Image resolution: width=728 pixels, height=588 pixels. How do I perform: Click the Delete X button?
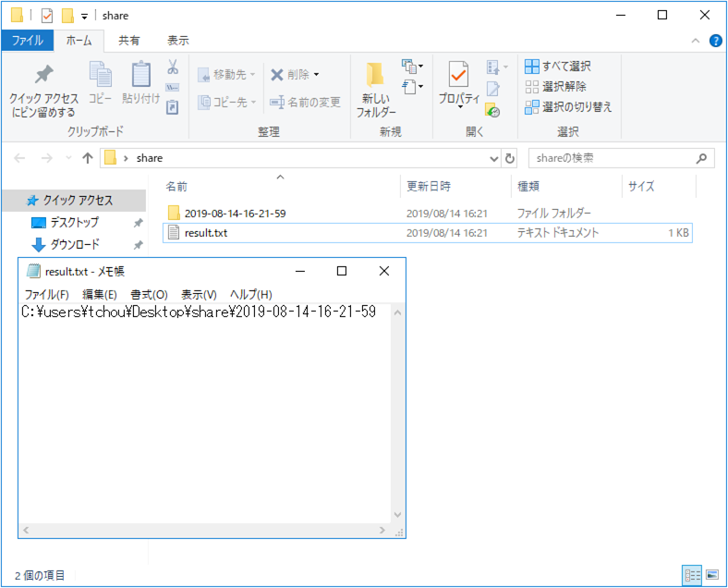click(x=290, y=74)
